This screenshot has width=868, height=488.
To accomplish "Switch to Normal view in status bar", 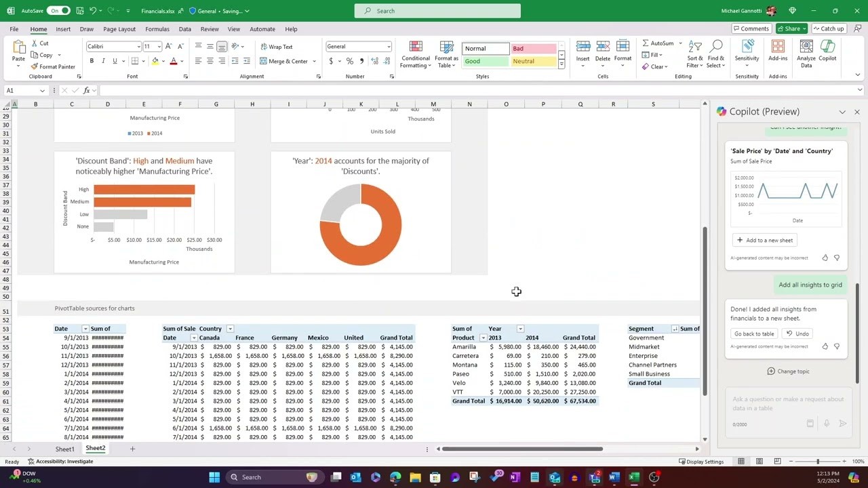I will (x=741, y=462).
